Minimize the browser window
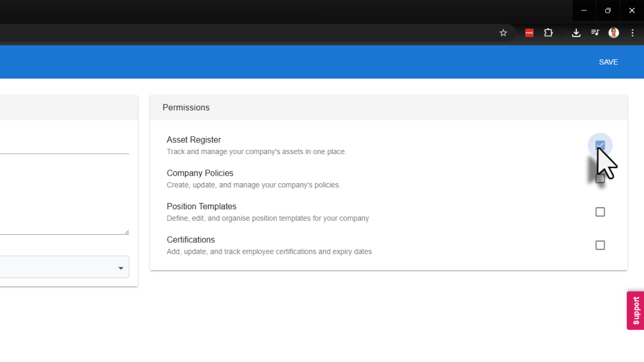The width and height of the screenshot is (644, 362). pos(584,11)
